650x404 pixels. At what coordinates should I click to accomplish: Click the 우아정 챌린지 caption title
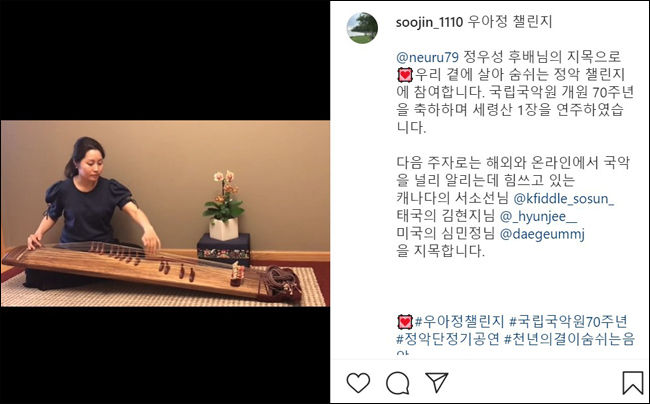click(x=510, y=22)
